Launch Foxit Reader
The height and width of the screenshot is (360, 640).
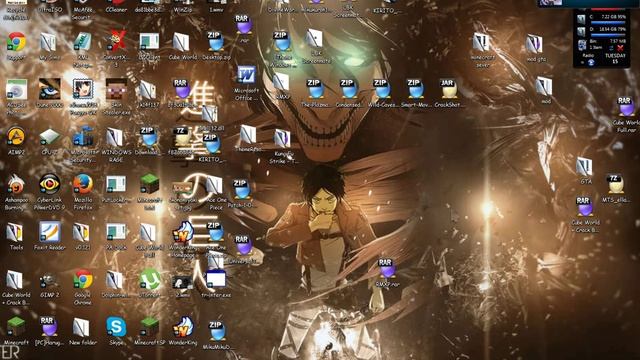(x=49, y=231)
